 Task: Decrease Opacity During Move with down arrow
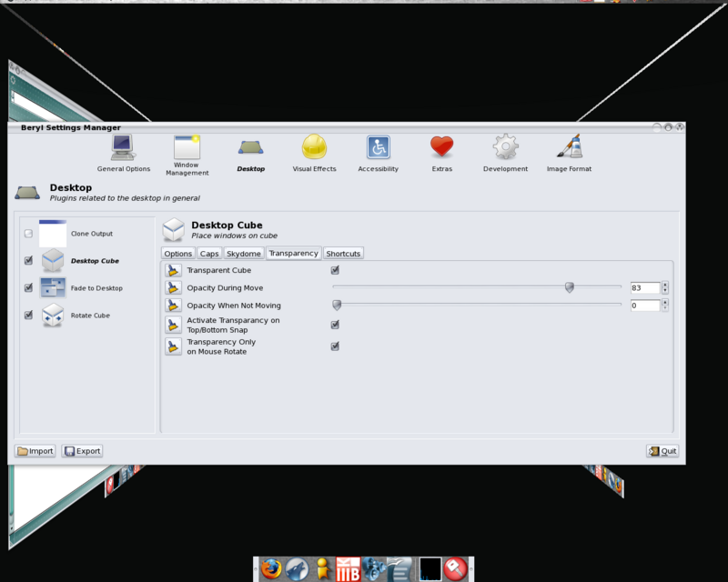pos(665,290)
